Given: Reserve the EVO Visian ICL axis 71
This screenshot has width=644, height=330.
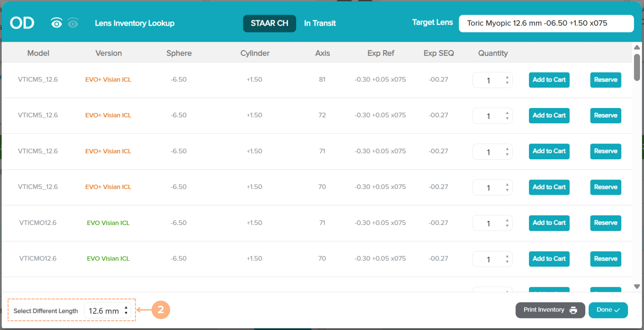Looking at the screenshot, I should pyautogui.click(x=605, y=223).
